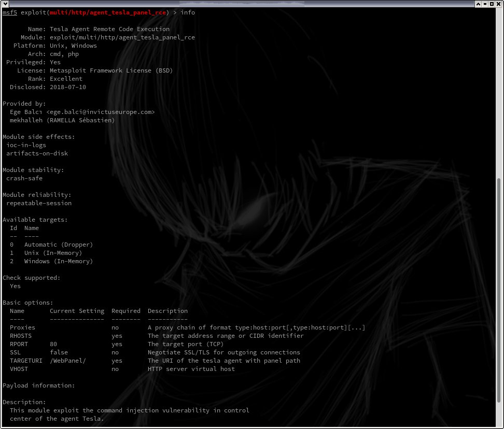Select target 2 'Windows (In-Memory)'
504x429 pixels.
pyautogui.click(x=59, y=261)
